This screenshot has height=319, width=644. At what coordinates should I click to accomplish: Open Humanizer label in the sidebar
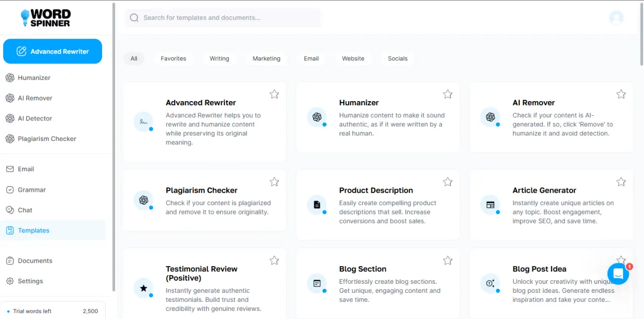34,78
